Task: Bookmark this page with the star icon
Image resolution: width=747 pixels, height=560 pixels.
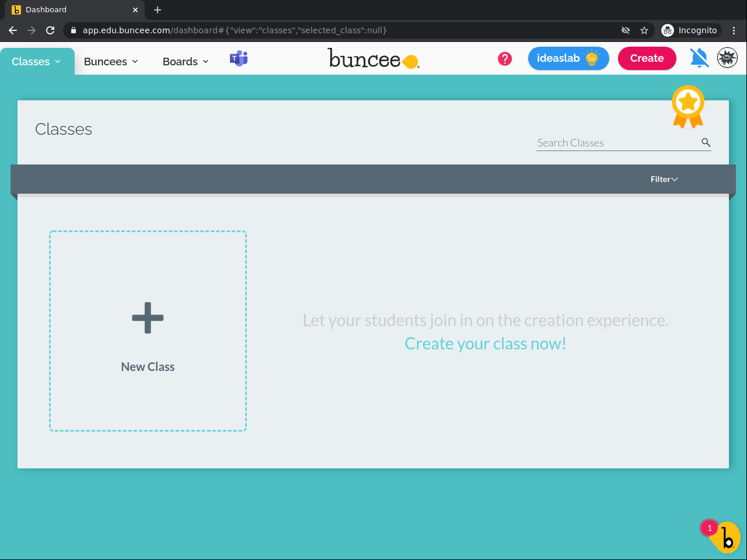Action: point(644,30)
